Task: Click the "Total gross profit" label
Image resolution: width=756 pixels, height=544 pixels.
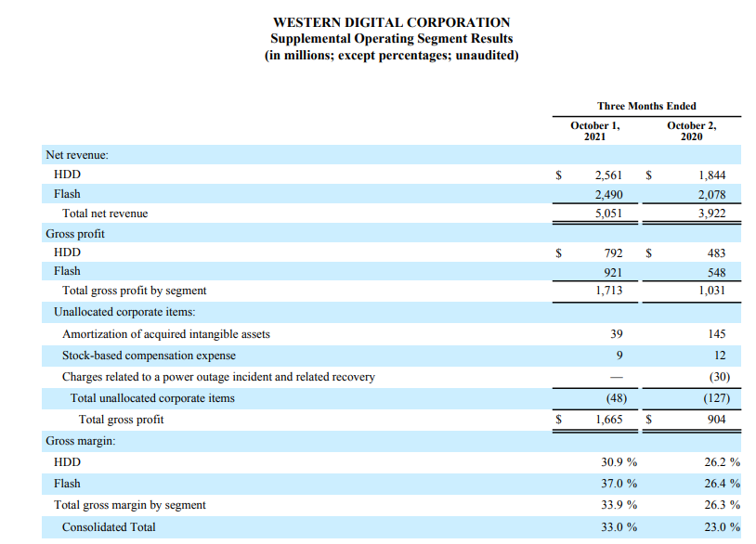Action: (x=121, y=420)
